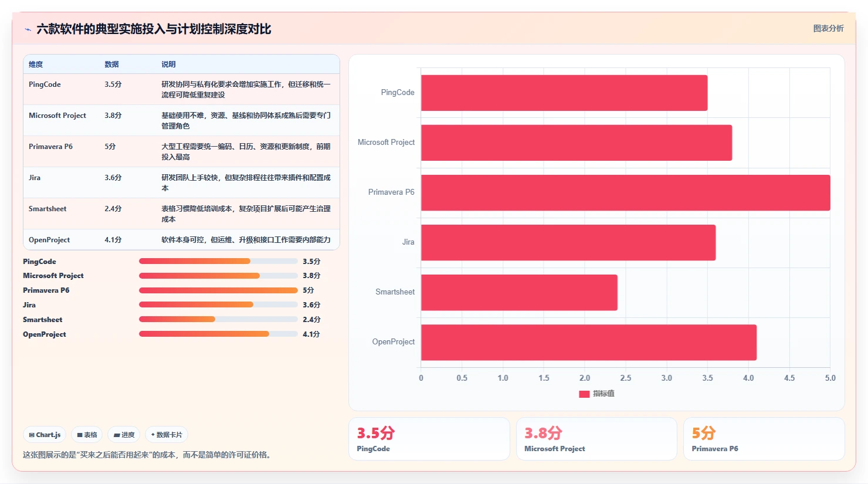868x484 pixels.
Task: Open the 5分 Primavera P6 stat card
Action: tap(764, 439)
